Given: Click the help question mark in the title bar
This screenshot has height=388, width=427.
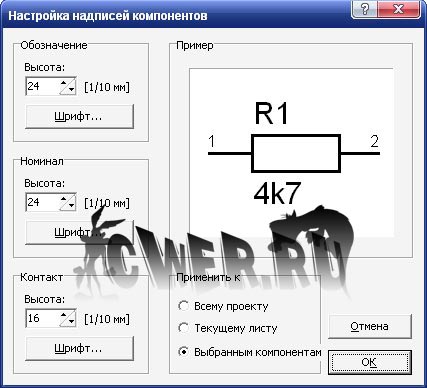Looking at the screenshot, I should coord(366,9).
